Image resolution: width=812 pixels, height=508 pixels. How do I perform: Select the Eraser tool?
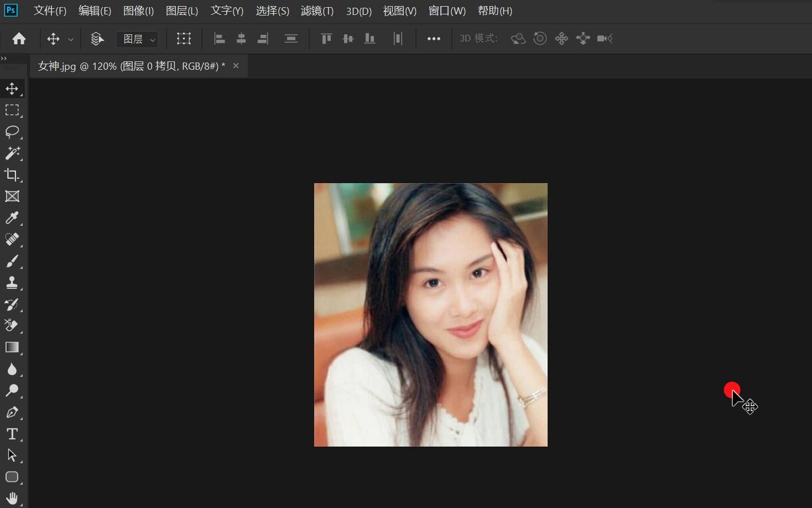(x=12, y=326)
